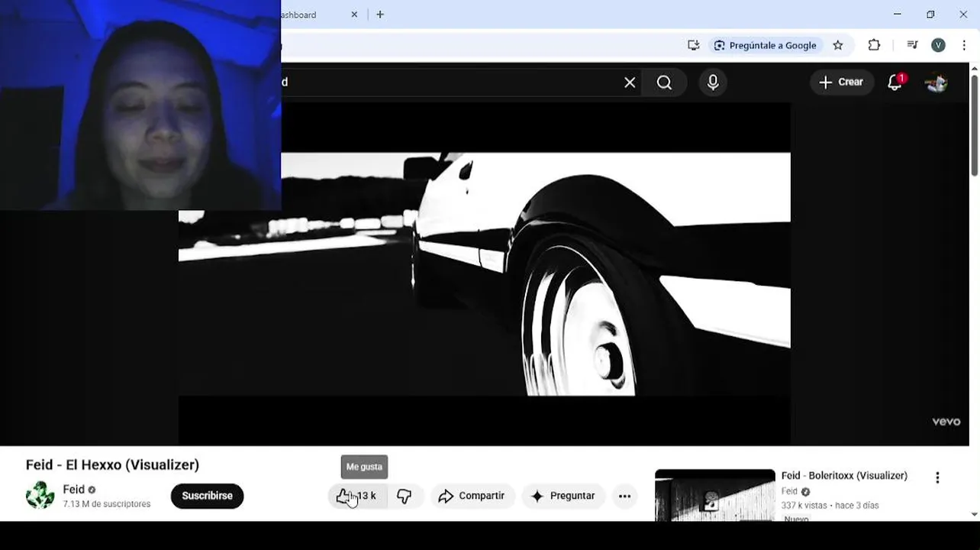Open a new browser tab

pyautogui.click(x=380, y=15)
